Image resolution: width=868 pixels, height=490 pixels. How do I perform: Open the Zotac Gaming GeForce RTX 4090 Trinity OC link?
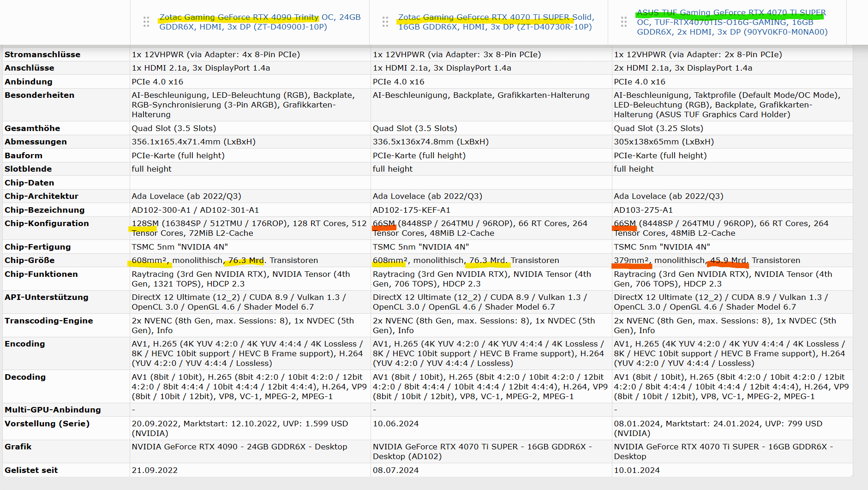(x=260, y=22)
